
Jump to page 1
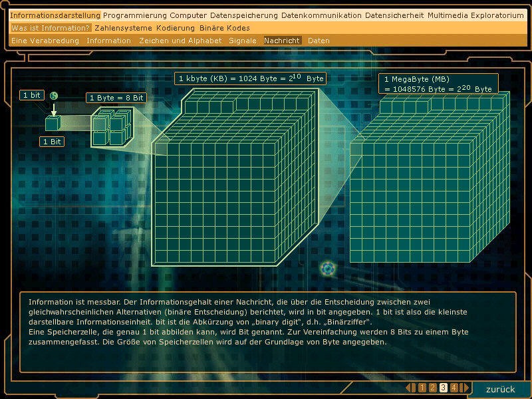(422, 388)
